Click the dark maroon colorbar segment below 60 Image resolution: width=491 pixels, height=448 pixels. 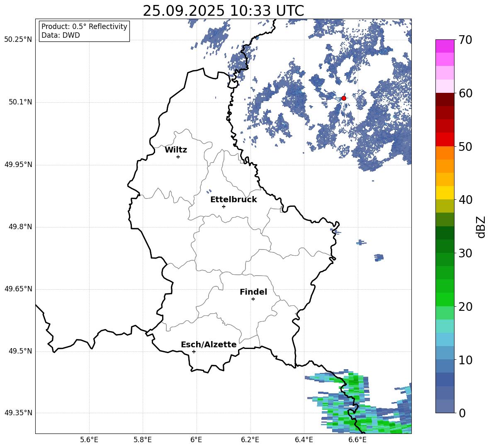(x=445, y=99)
